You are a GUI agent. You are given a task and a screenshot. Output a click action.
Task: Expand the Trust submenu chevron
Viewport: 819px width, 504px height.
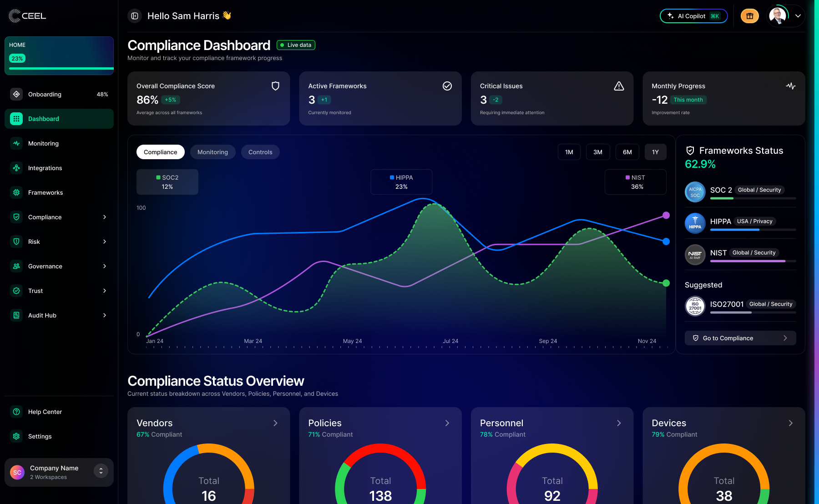(105, 291)
